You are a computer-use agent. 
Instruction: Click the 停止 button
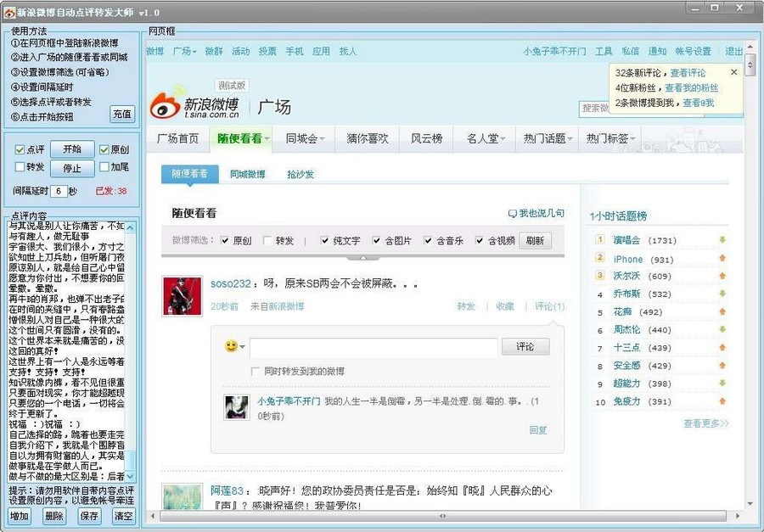(x=72, y=168)
